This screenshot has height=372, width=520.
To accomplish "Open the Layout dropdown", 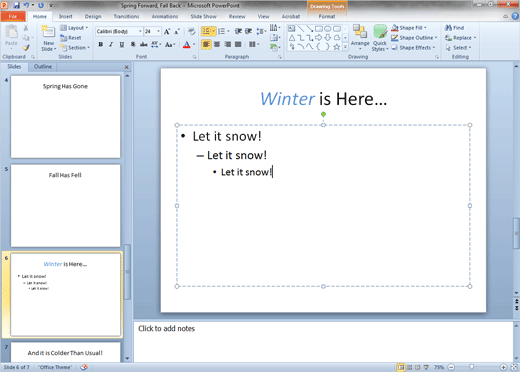I will [x=74, y=28].
